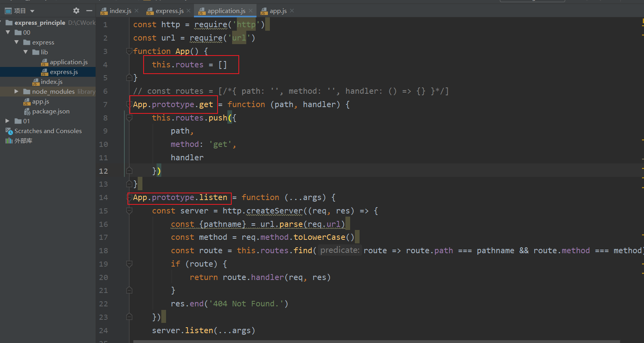Image resolution: width=644 pixels, height=343 pixels.
Task: Click the app.js tab file icon
Action: pyautogui.click(x=264, y=11)
